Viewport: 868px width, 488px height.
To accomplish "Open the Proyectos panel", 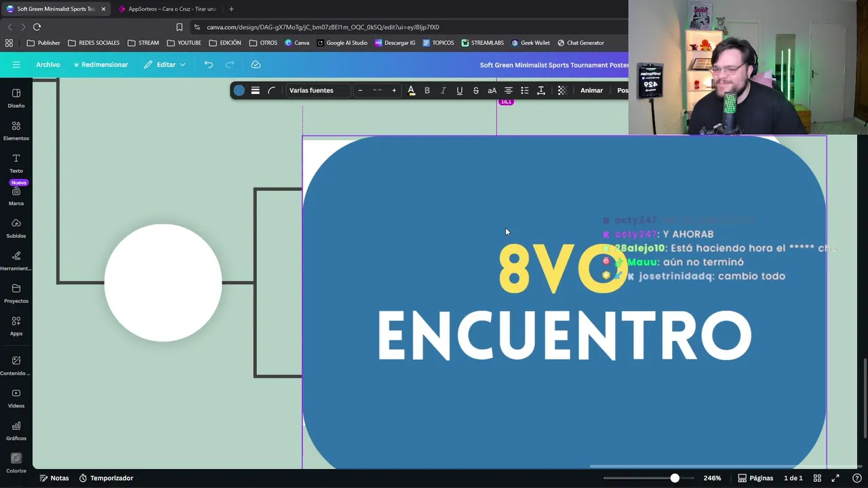I will point(16,293).
